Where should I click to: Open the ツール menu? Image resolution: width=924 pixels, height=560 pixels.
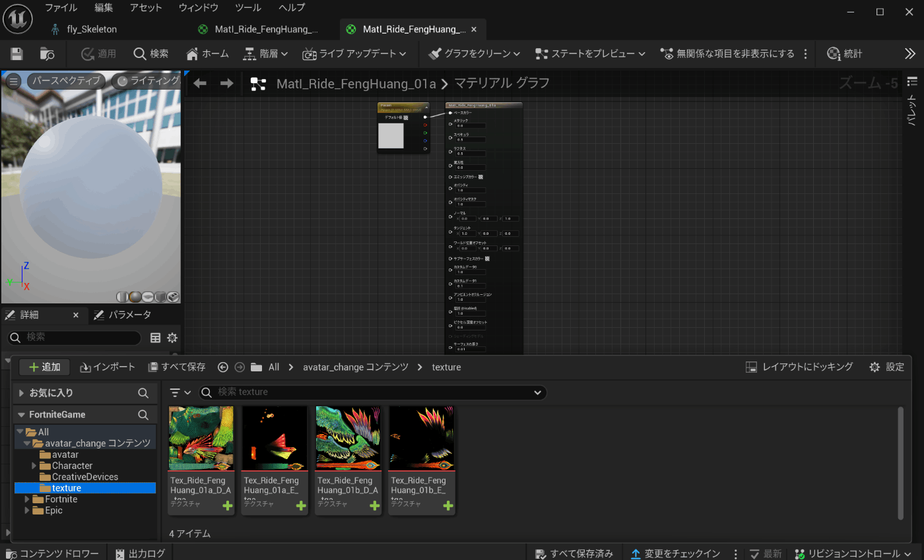click(x=247, y=8)
